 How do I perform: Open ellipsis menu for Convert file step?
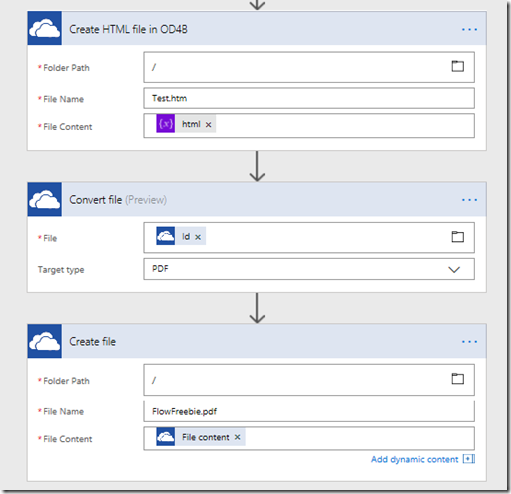point(469,200)
